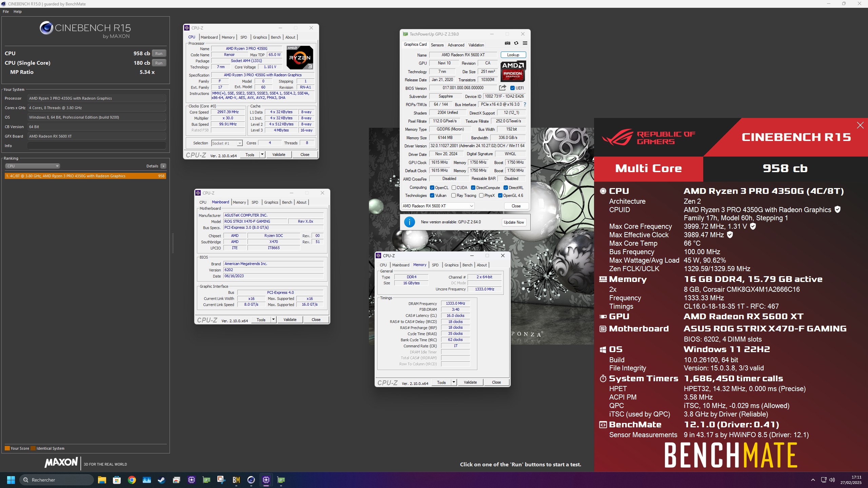Open the BenchMate BM taskbar icon
Viewport: 868px width, 488px height.
pyautogui.click(x=236, y=480)
